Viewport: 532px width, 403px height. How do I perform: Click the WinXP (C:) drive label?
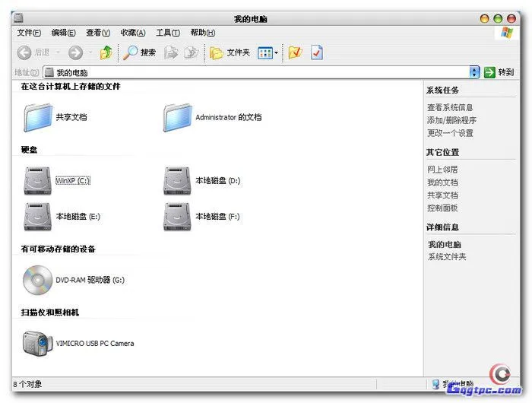click(73, 181)
